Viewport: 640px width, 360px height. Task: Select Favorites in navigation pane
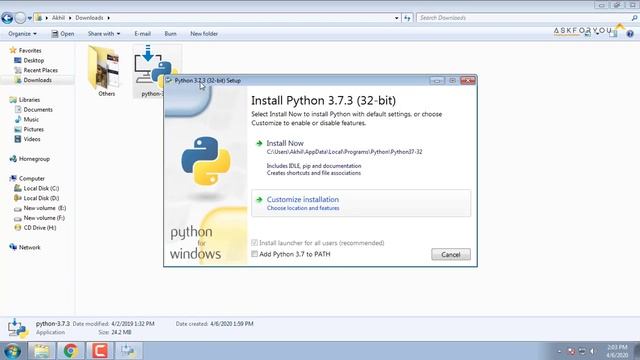(x=30, y=51)
